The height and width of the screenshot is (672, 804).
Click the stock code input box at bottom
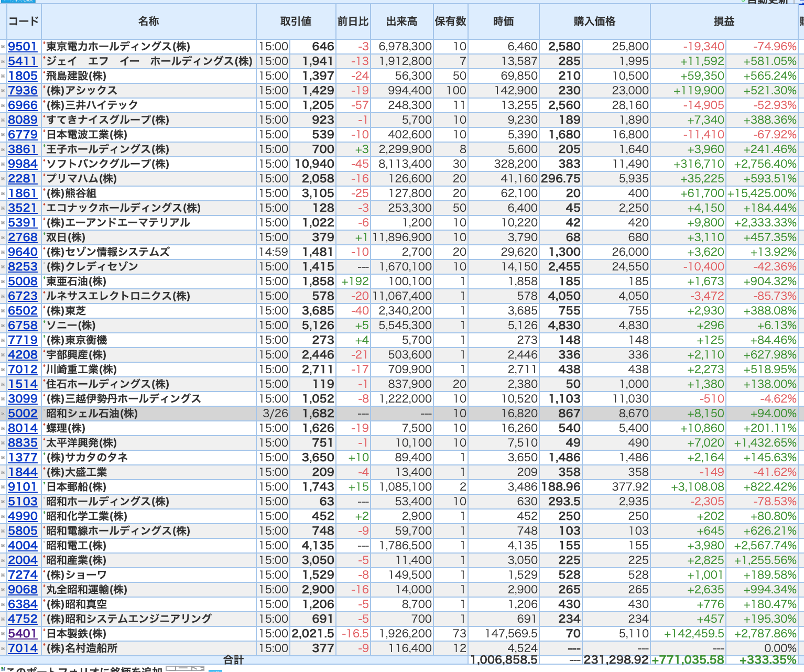pos(185,669)
